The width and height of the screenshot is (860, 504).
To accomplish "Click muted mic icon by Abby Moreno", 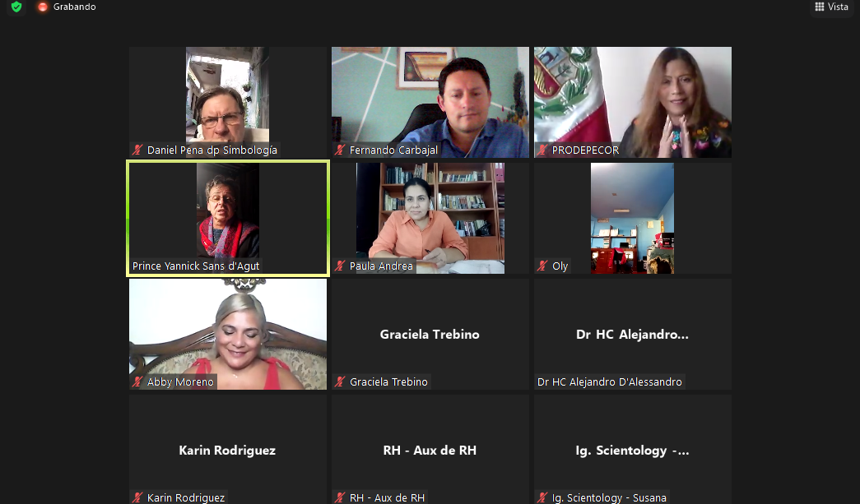I will tap(137, 381).
